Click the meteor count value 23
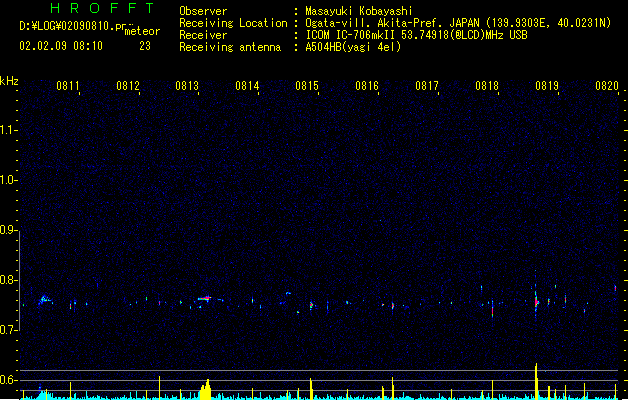 tap(145, 46)
